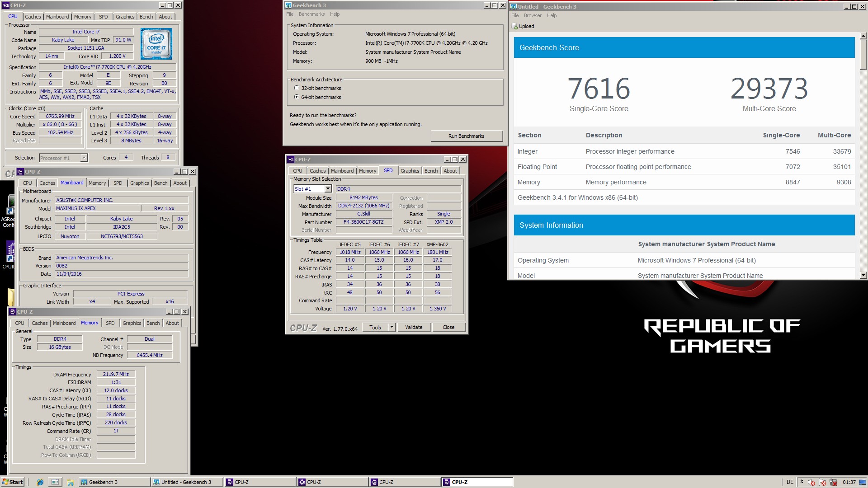
Task: Click the taskbar clock showing 01:37
Action: [849, 482]
